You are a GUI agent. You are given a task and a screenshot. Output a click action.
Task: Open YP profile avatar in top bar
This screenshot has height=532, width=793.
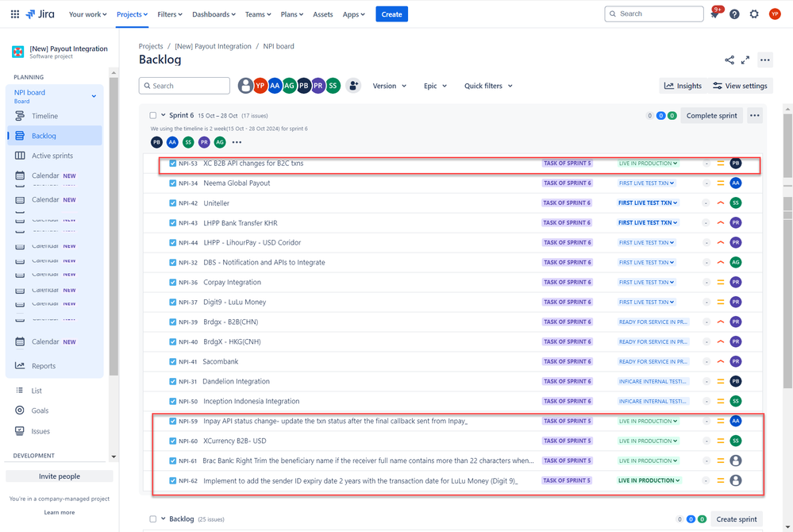tap(775, 14)
